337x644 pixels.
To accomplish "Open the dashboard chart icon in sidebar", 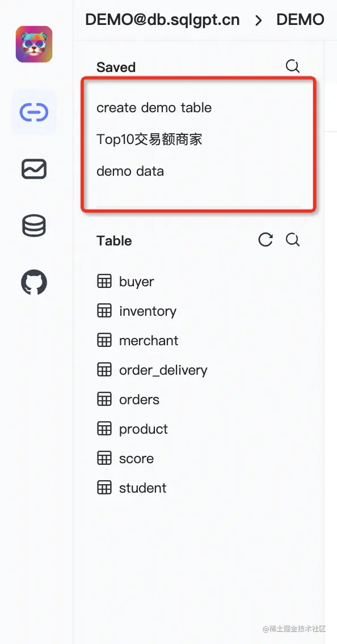I will (34, 169).
